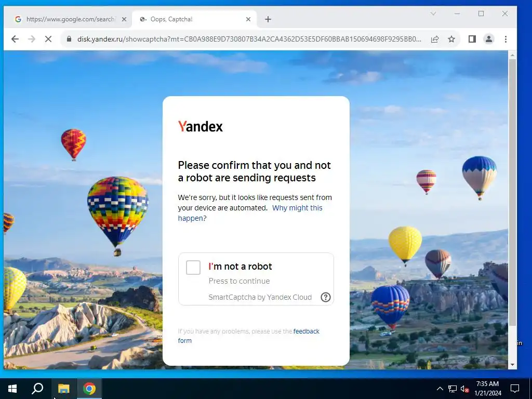Click the 'Please confirm that you' heading

254,171
